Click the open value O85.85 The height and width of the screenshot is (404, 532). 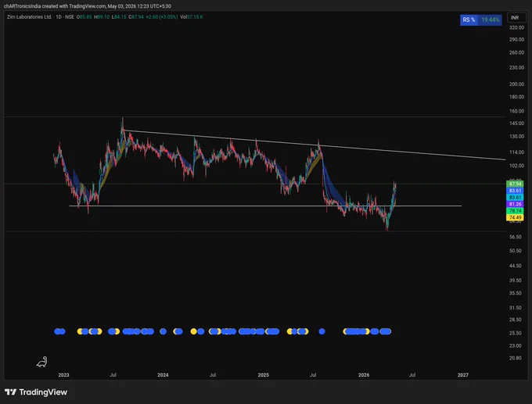[84, 17]
